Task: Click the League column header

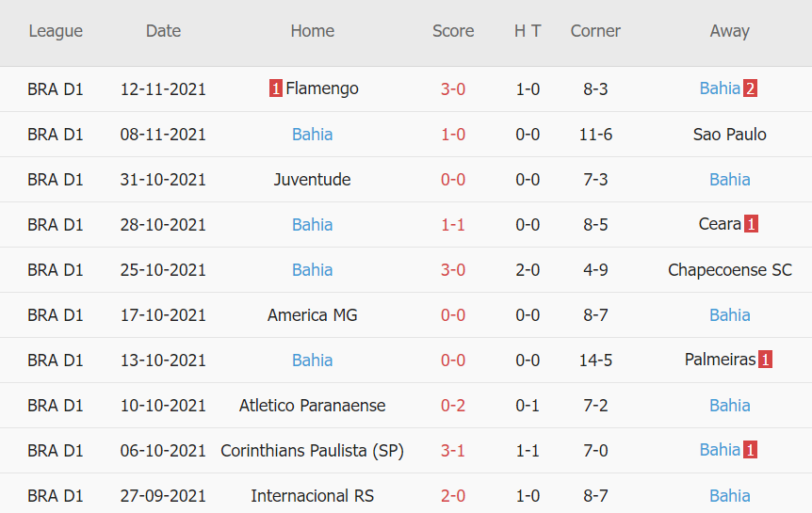Action: (x=56, y=31)
